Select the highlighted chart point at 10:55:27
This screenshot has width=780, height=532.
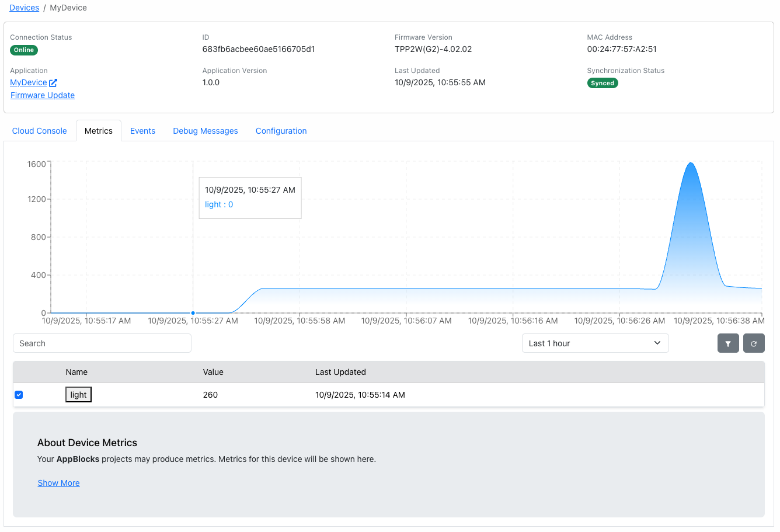click(x=193, y=313)
